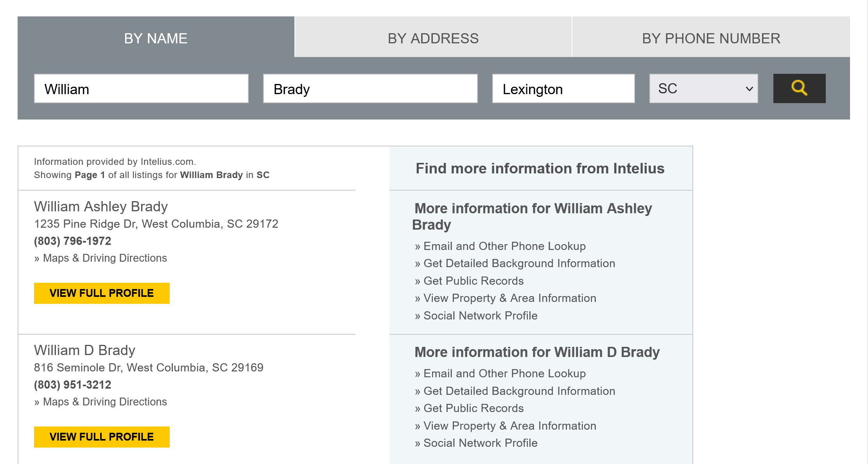868x464 pixels.
Task: Click the yellow magnifying glass search icon
Action: (799, 88)
